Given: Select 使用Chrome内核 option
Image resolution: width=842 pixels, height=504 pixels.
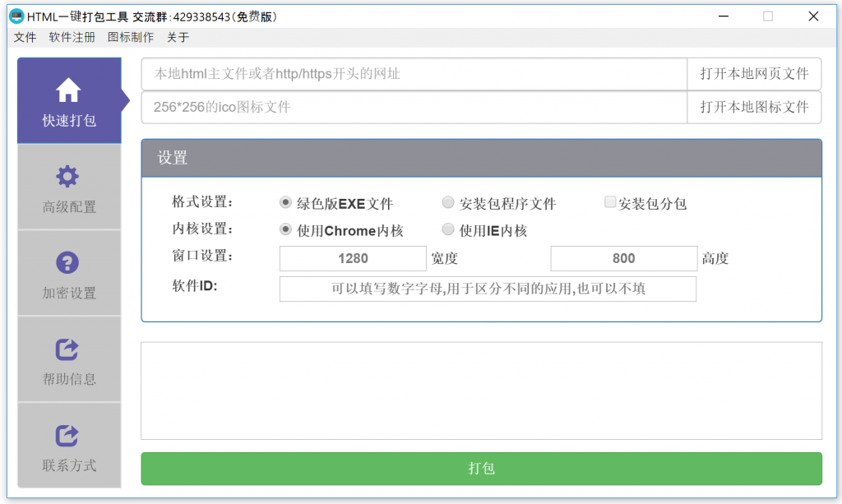Looking at the screenshot, I should pos(285,229).
